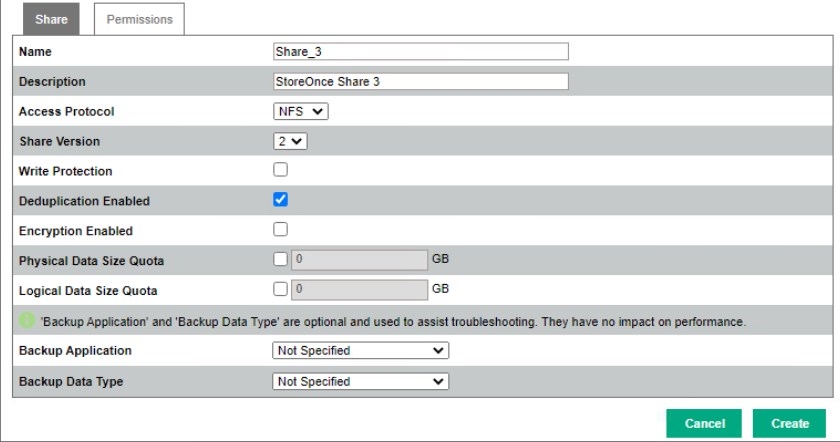Expand the Backup Data Type dropdown
This screenshot has height=442, width=840.
(360, 381)
